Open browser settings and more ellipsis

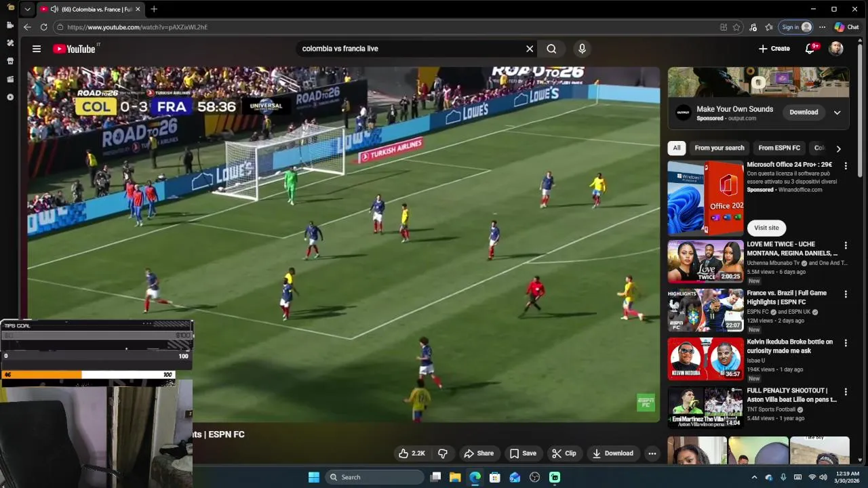[822, 27]
